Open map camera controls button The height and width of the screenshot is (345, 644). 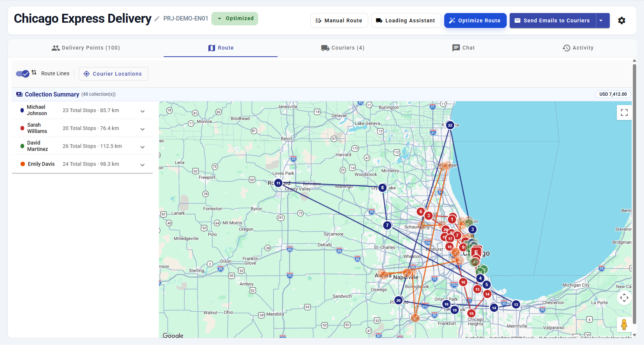pos(624,298)
